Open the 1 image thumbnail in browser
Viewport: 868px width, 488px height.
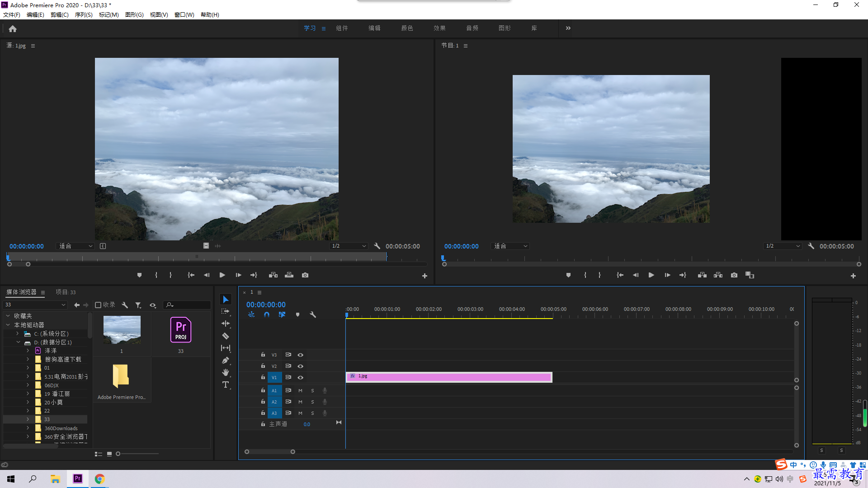tap(122, 330)
